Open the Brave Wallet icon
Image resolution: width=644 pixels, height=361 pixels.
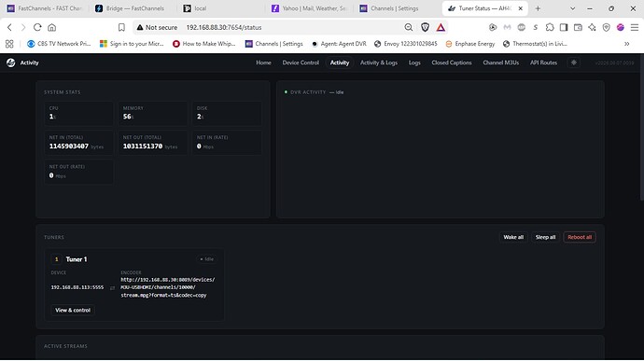578,27
